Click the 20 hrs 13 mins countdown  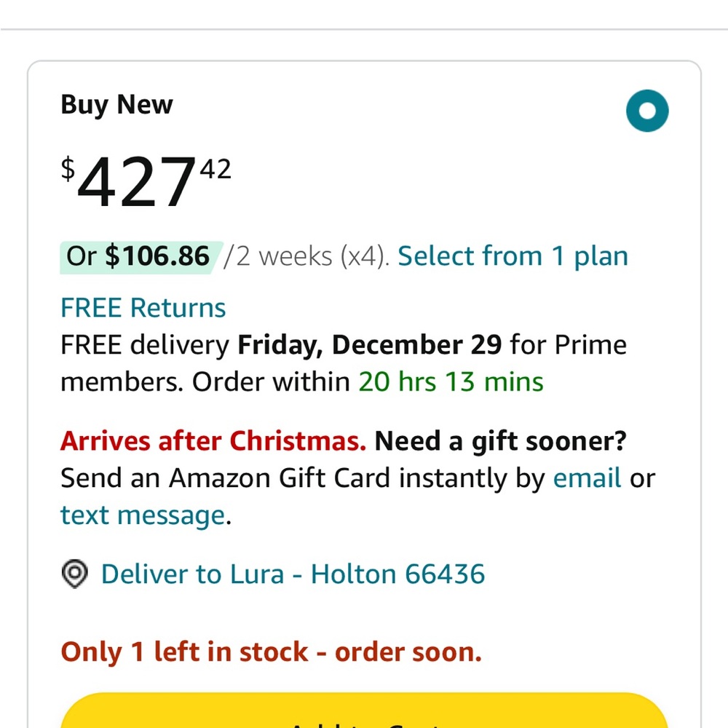pos(451,381)
